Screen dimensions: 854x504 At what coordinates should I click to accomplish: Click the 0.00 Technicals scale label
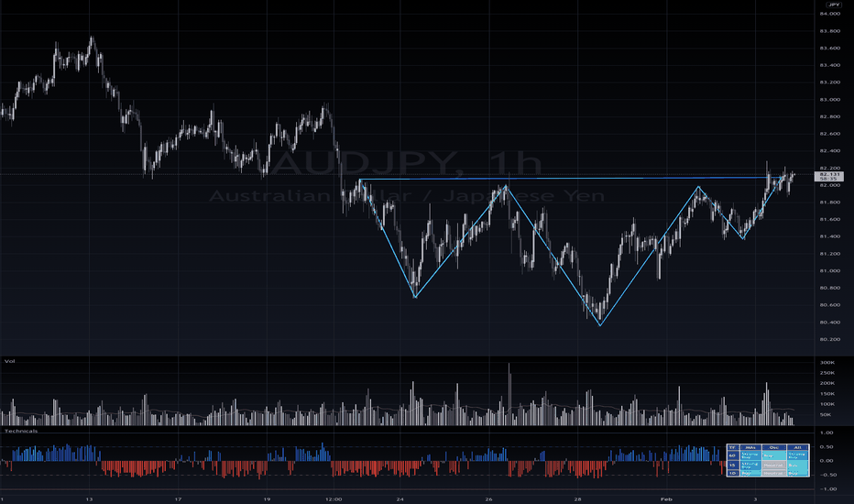[x=827, y=460]
